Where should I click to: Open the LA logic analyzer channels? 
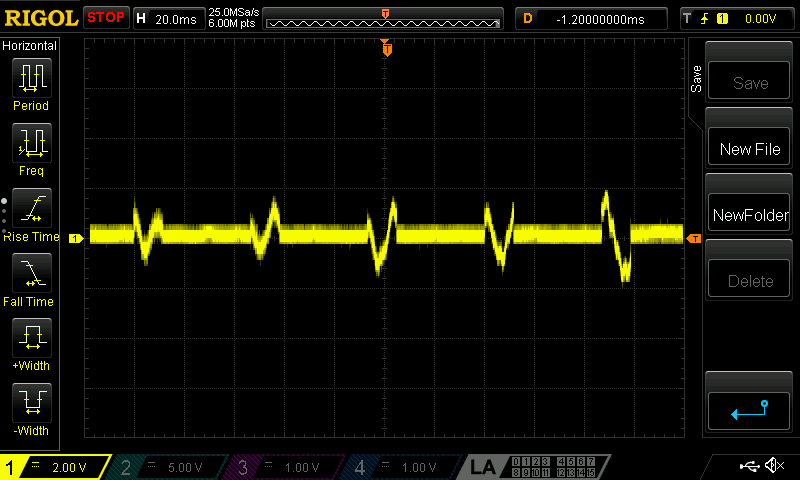point(536,467)
